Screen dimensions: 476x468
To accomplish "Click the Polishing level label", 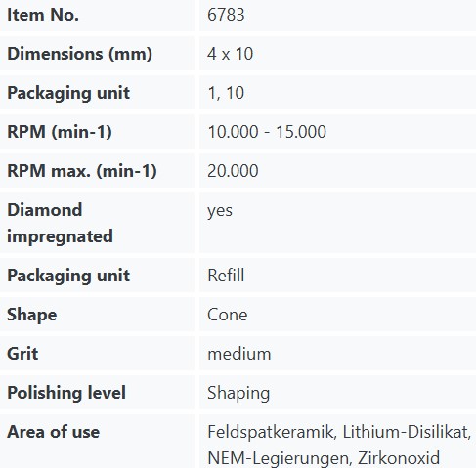I will 66,393.
